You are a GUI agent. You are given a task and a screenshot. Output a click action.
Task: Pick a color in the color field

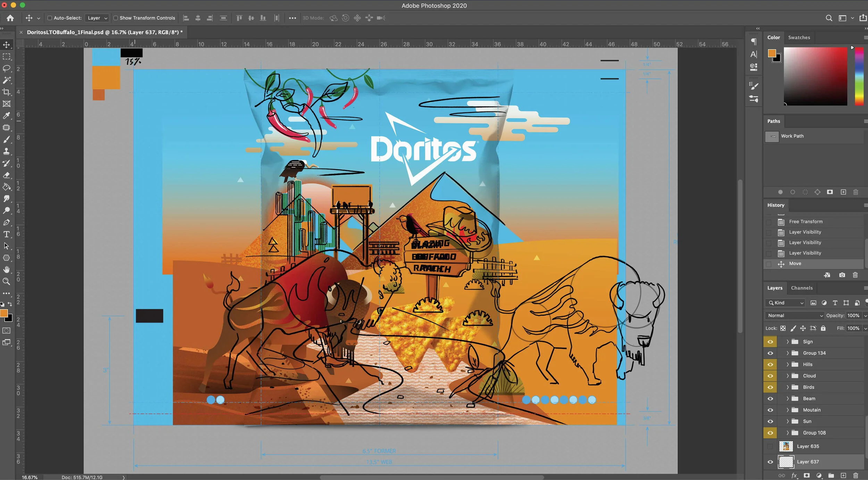815,76
